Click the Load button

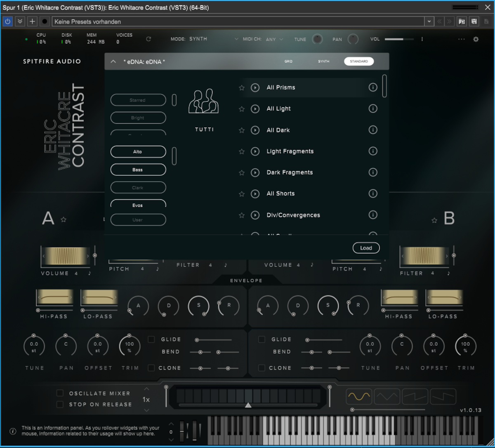366,248
